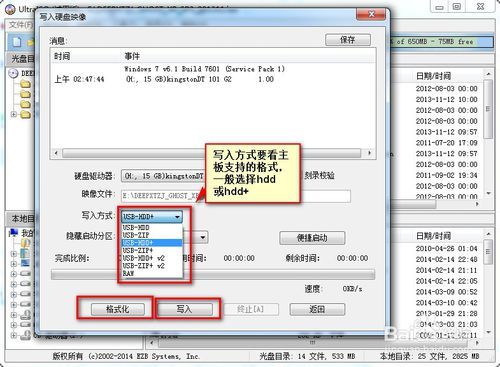
Task: Click the 保存 button above message list
Action: coord(348,40)
